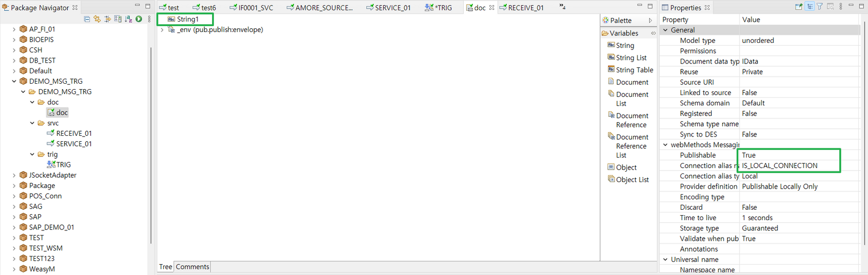This screenshot has height=275, width=868.
Task: Toggle Show Categories in Properties view
Action: 809,7
